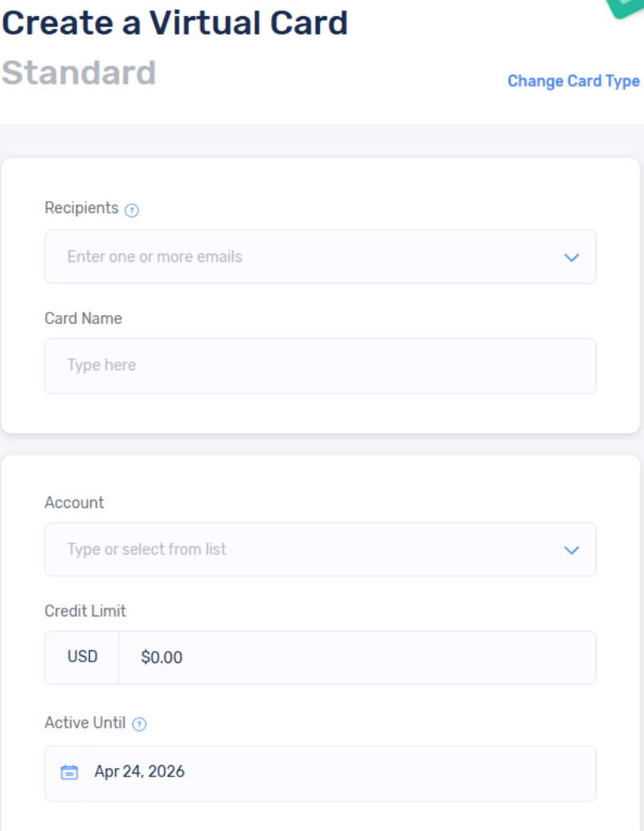Click the Change Card Type link
This screenshot has height=831, width=644.
click(x=573, y=81)
